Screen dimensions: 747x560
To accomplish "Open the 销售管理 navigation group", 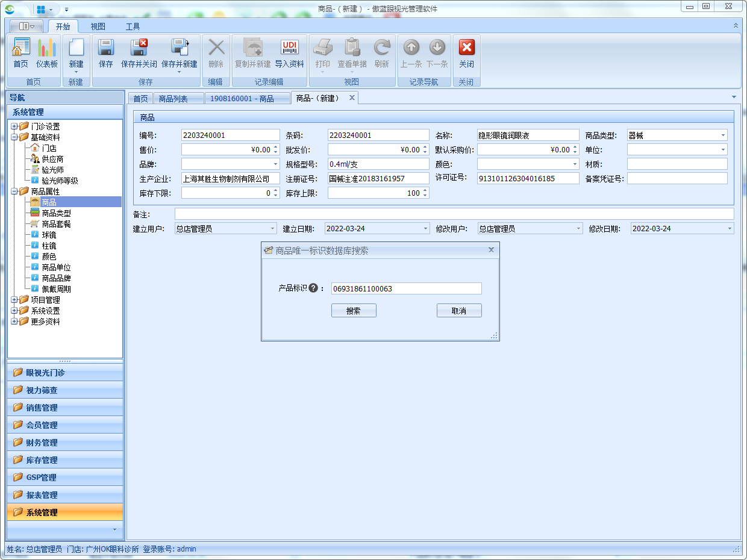I will (x=65, y=408).
